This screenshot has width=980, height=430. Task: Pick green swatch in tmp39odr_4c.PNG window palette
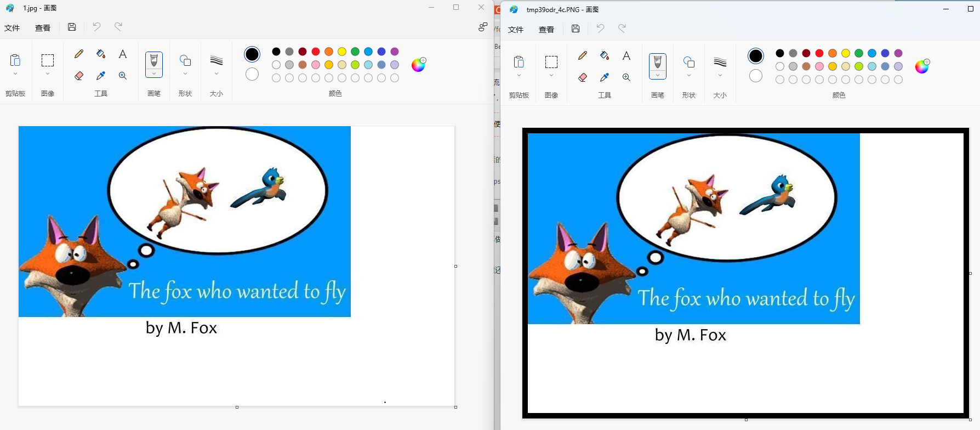[x=859, y=53]
